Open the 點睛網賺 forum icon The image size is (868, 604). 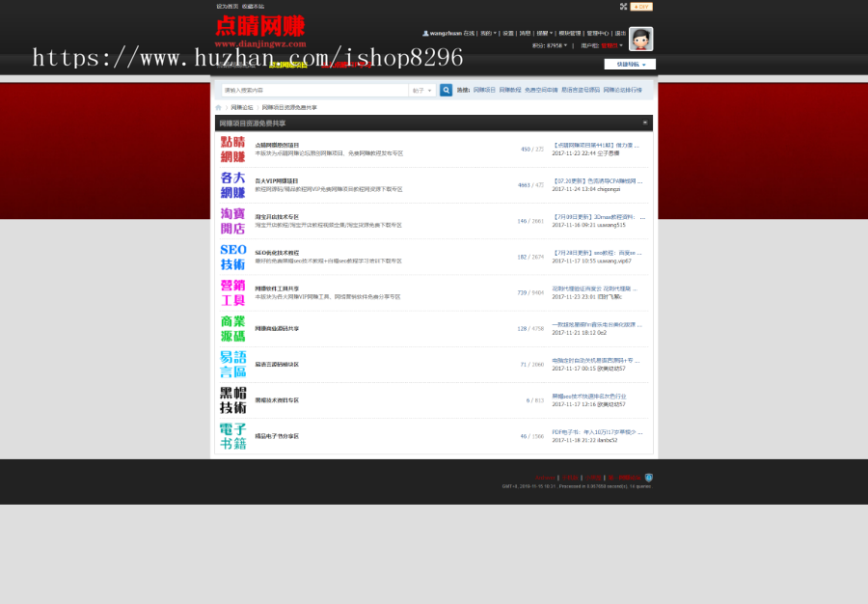click(x=232, y=150)
